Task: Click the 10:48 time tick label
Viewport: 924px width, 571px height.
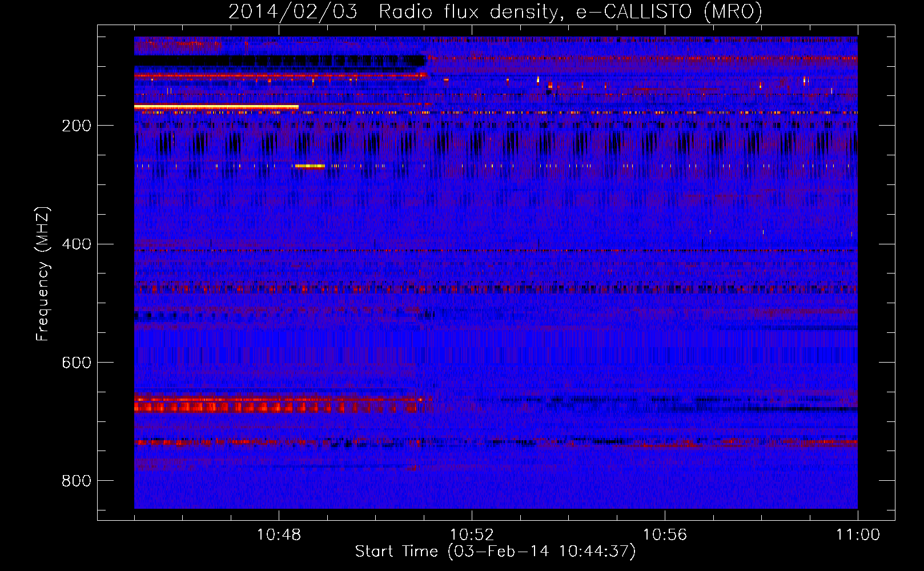Action: pyautogui.click(x=279, y=535)
